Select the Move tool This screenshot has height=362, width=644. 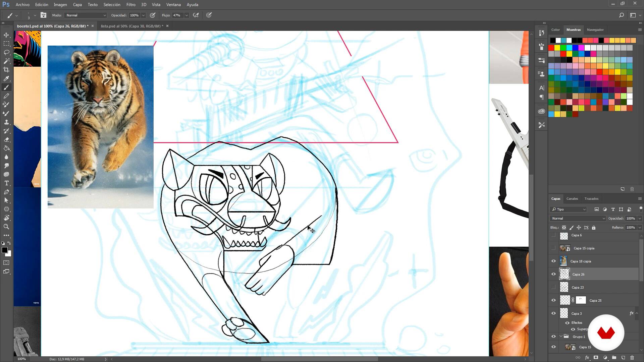tap(6, 35)
